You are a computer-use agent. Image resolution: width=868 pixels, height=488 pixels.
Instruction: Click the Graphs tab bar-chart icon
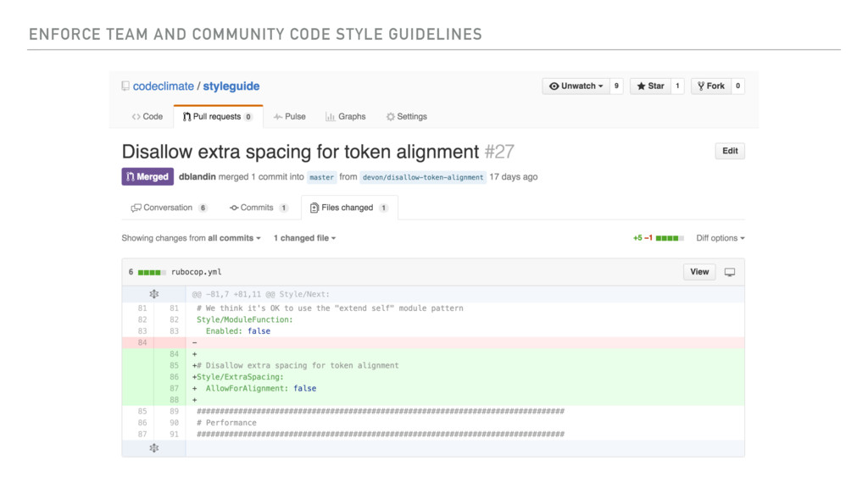tap(330, 117)
